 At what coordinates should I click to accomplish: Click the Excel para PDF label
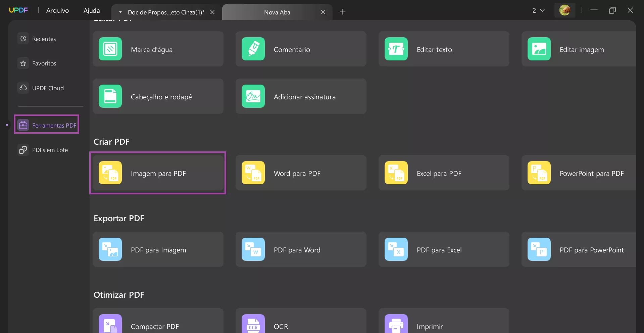[439, 174]
